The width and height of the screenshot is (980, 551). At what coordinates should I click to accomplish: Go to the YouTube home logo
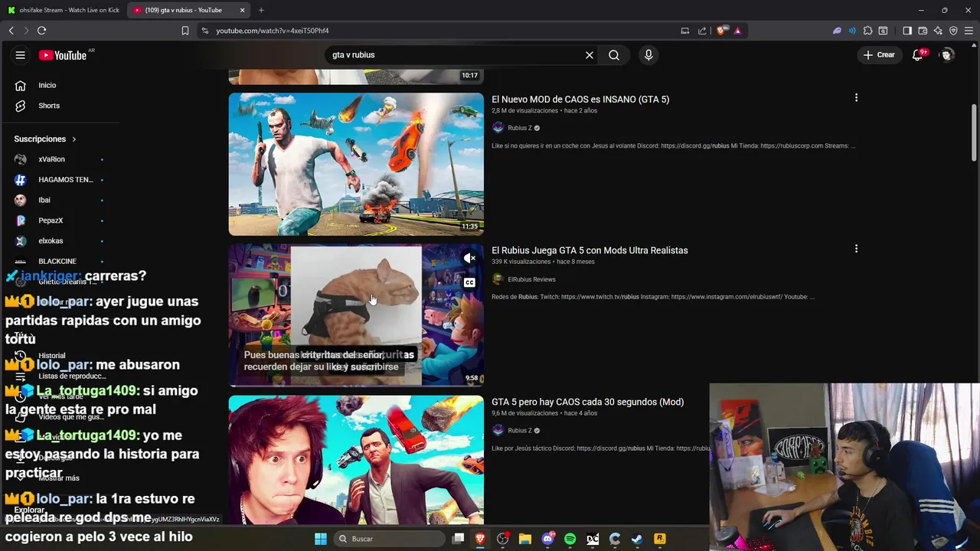click(63, 55)
